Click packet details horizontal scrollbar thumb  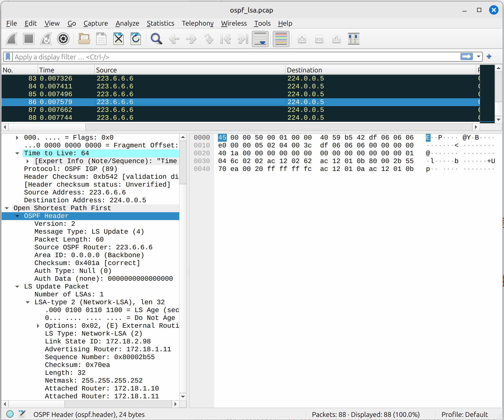pyautogui.click(x=37, y=404)
